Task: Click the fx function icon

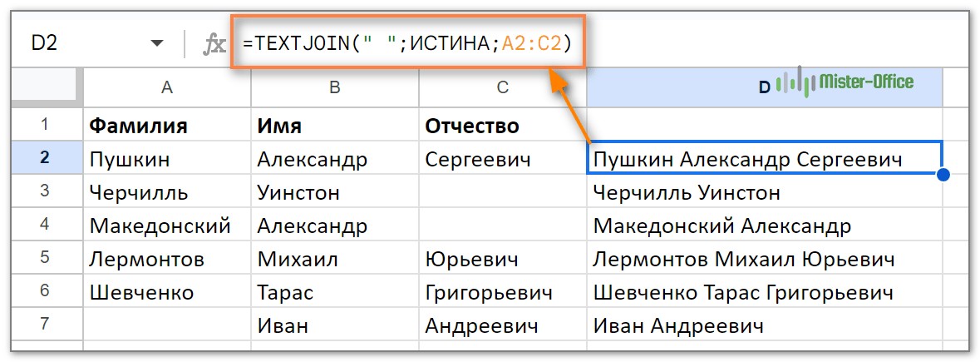Action: click(215, 44)
